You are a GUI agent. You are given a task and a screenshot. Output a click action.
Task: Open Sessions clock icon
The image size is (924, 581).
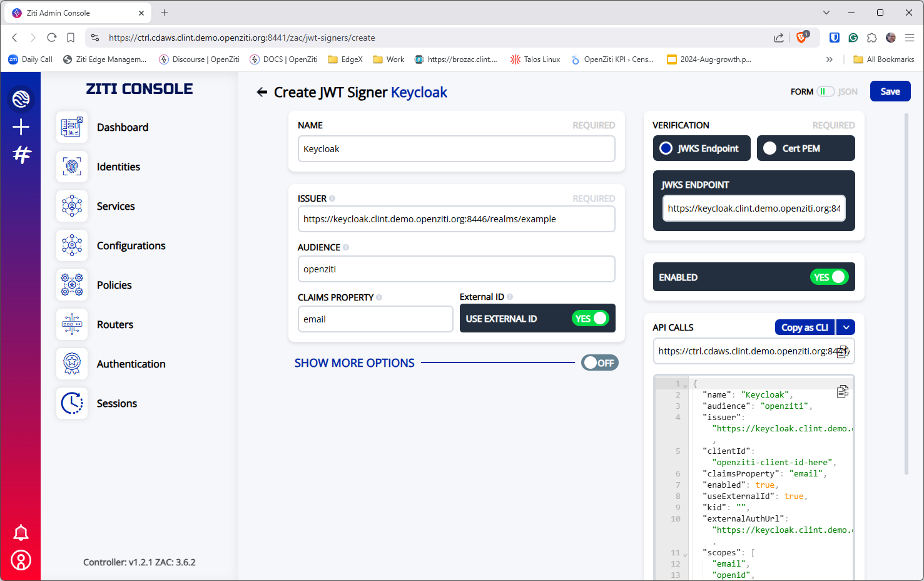pyautogui.click(x=72, y=403)
